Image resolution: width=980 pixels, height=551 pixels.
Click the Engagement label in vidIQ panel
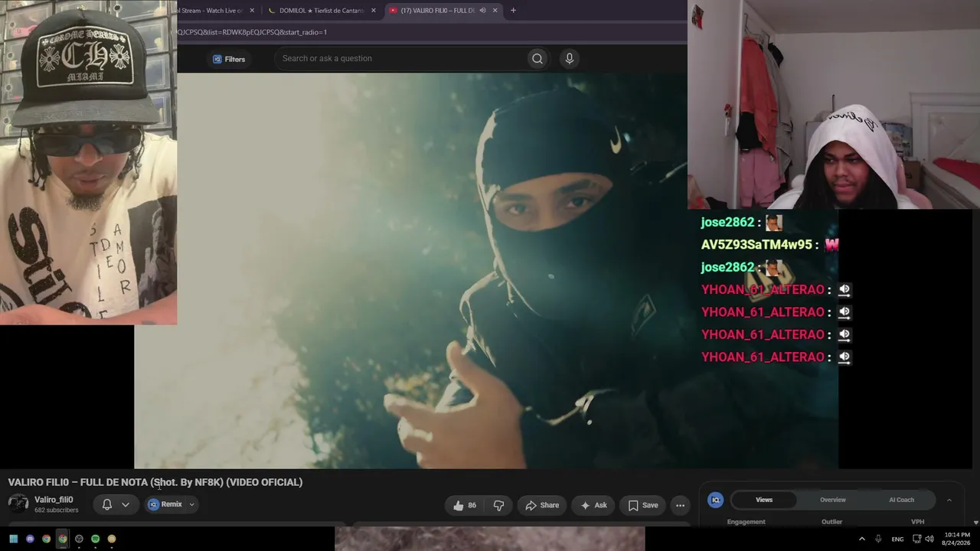point(746,522)
